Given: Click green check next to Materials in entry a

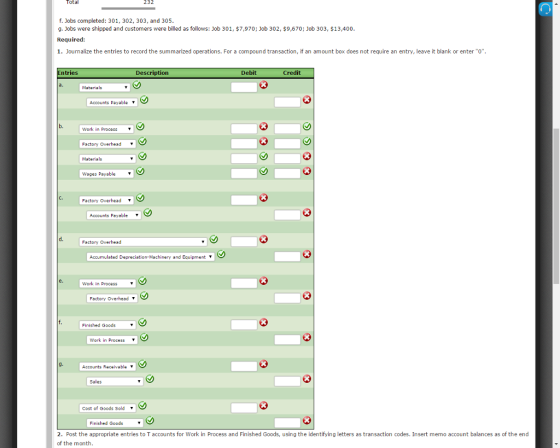Looking at the screenshot, I should pyautogui.click(x=137, y=85).
